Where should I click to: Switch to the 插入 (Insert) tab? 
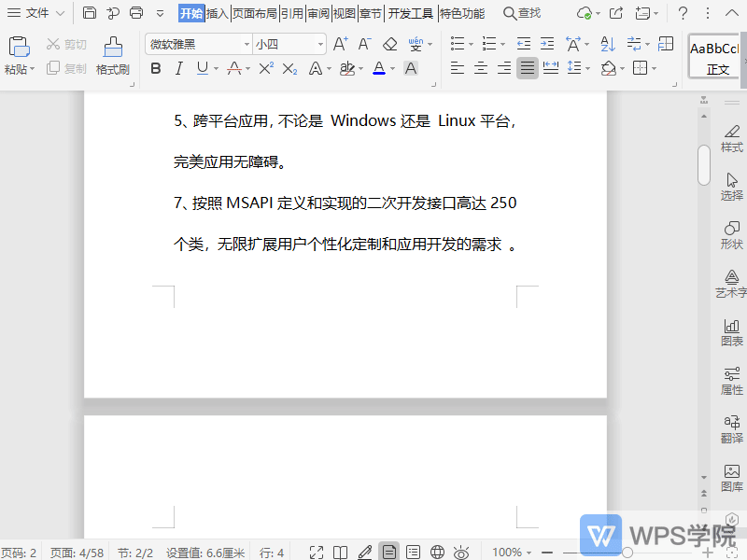(218, 13)
